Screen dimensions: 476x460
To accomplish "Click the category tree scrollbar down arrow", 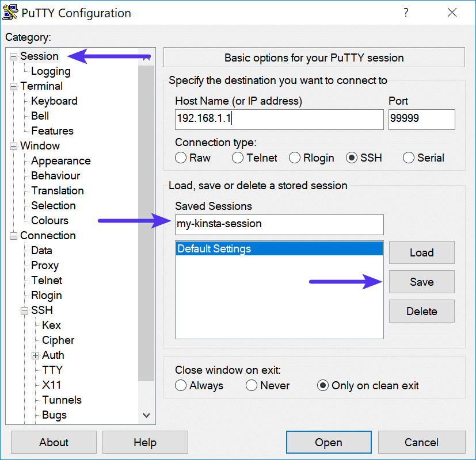I will (146, 415).
